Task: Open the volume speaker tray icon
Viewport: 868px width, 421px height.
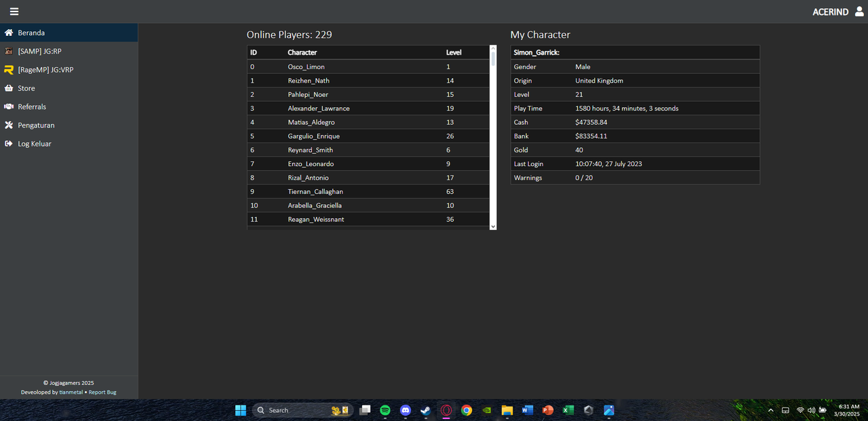Action: click(811, 410)
